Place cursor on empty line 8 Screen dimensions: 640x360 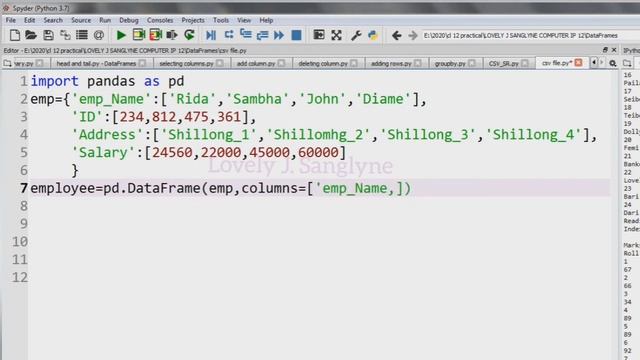coord(318,206)
